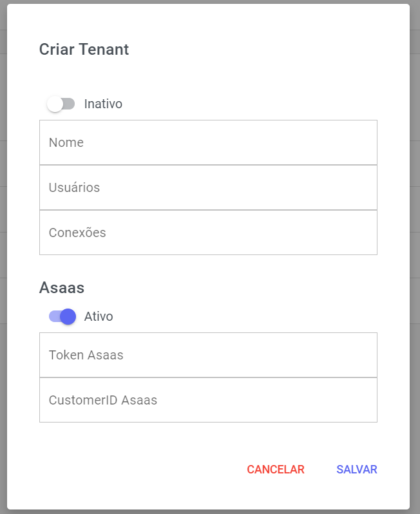
Task: Click the CustomerID Asaas input
Action: tap(208, 400)
